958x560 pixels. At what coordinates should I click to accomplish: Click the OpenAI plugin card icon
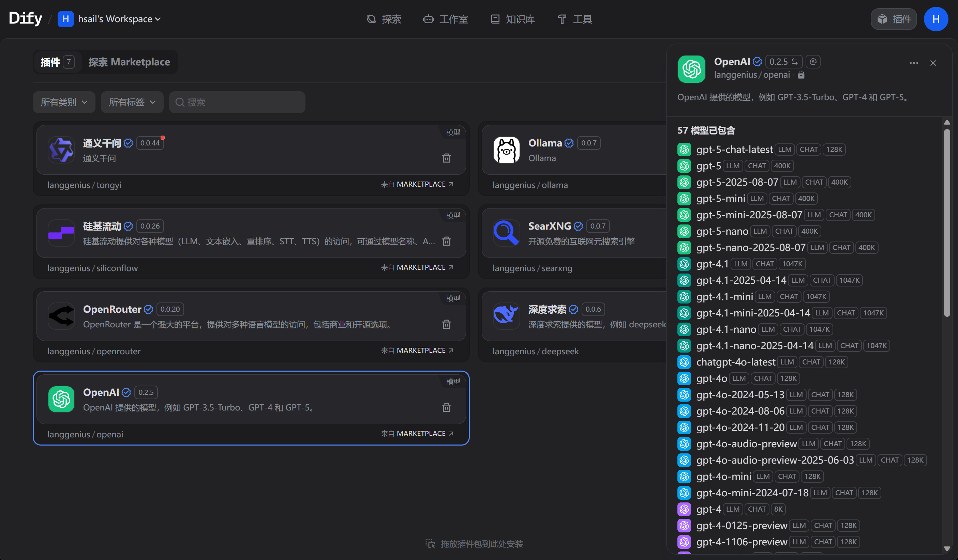pos(61,399)
